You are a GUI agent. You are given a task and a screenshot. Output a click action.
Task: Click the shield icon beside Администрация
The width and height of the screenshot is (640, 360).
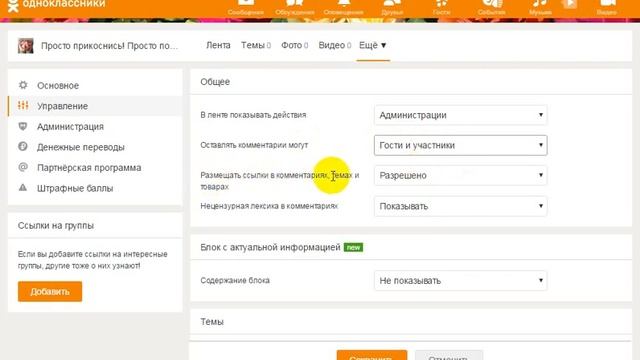(23, 126)
